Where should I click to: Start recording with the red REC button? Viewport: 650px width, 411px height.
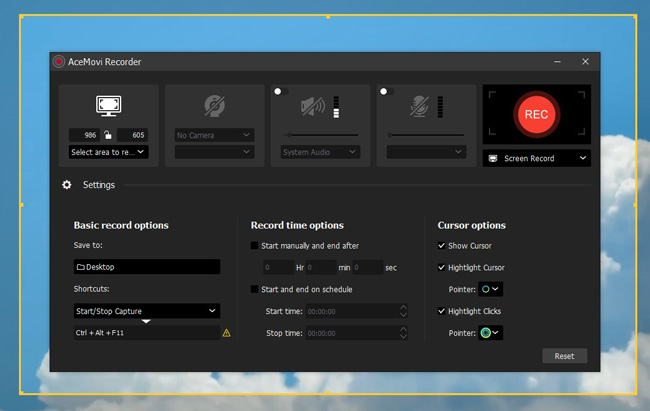[536, 114]
